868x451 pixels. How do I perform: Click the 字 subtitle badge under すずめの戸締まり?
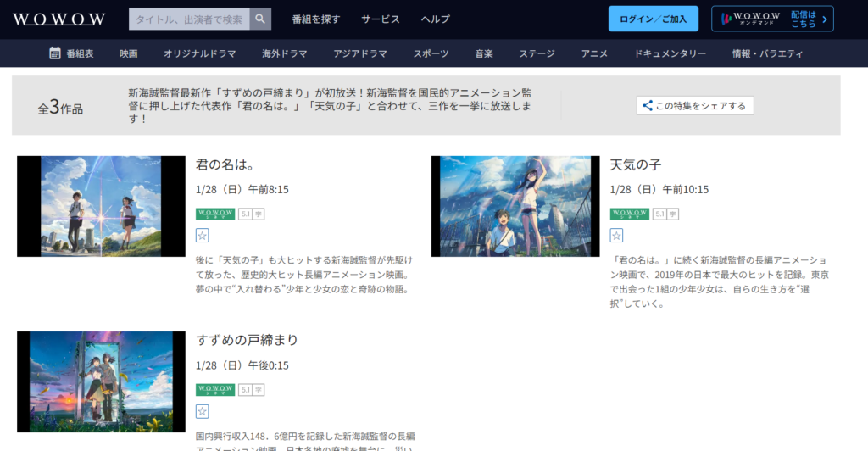pos(259,390)
